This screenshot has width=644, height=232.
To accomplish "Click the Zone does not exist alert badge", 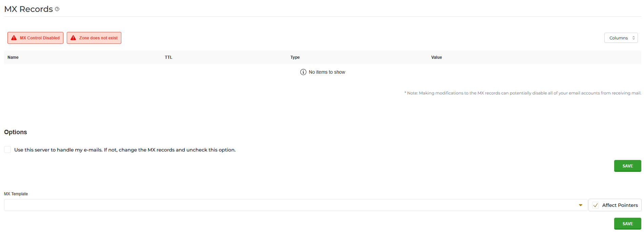I will 94,38.
